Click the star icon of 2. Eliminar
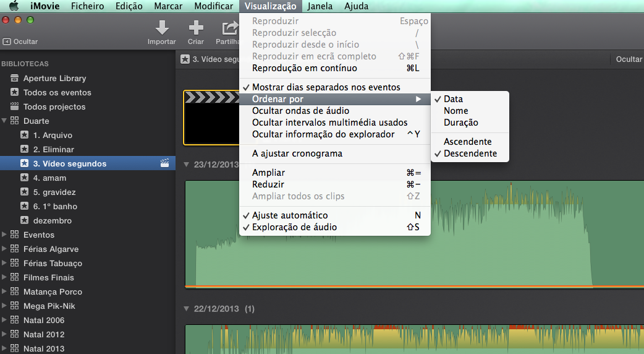 [24, 149]
